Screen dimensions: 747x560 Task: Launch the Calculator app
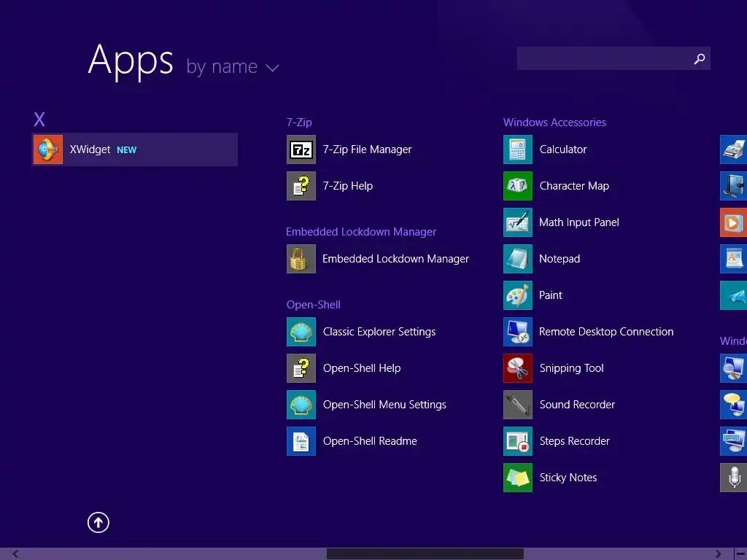tap(545, 149)
